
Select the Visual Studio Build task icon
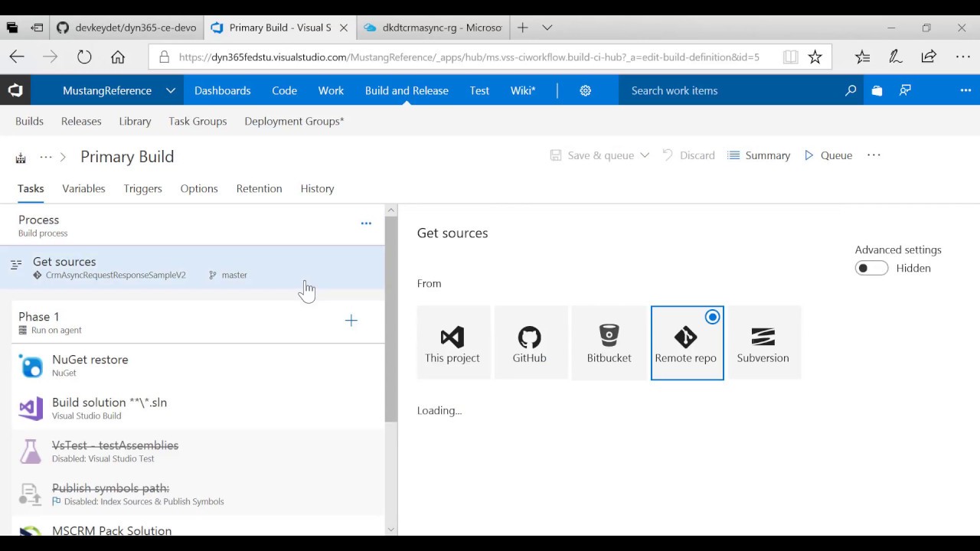coord(31,409)
